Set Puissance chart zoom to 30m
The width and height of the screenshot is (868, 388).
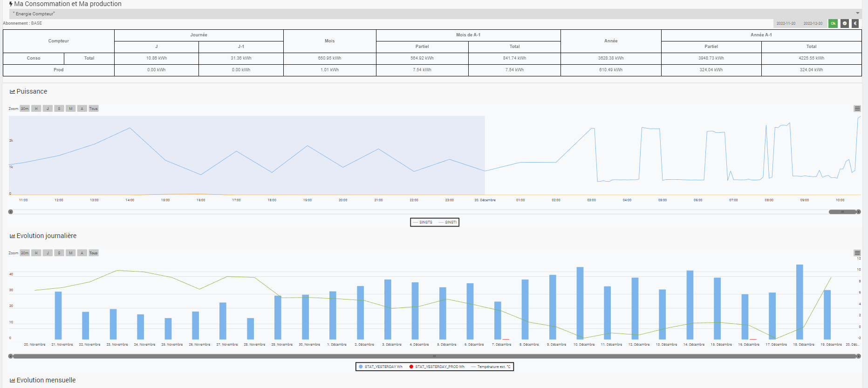tap(25, 109)
